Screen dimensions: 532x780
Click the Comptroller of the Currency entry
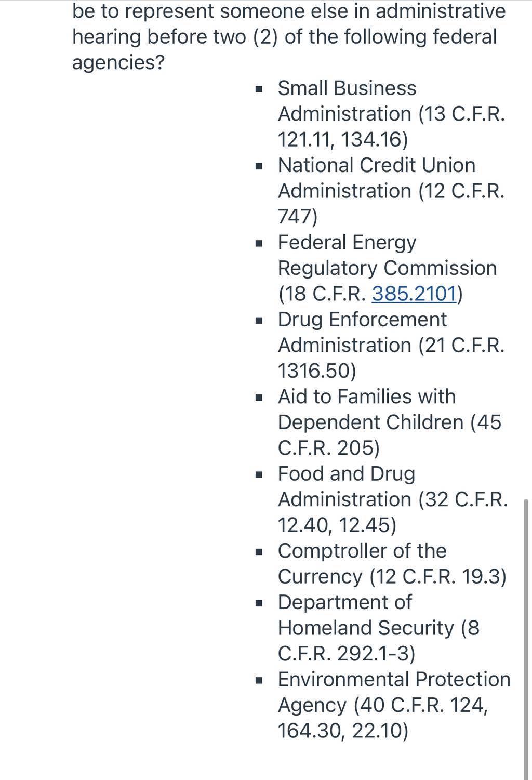tap(392, 563)
